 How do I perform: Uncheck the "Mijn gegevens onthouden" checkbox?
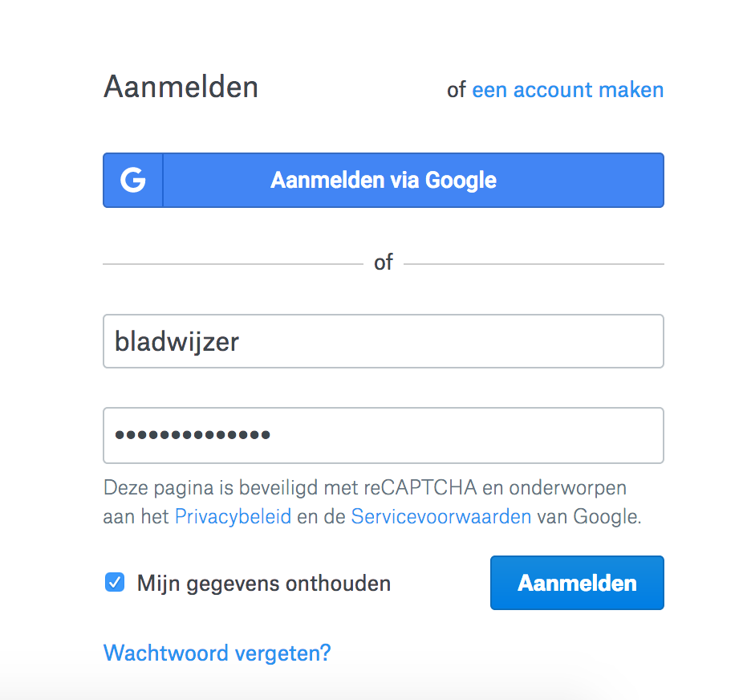115,583
